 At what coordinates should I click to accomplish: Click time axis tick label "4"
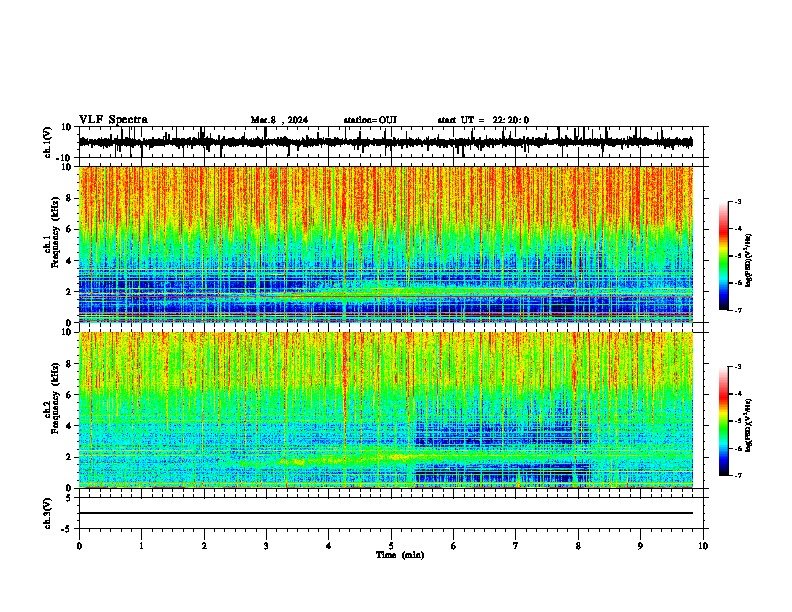329,546
